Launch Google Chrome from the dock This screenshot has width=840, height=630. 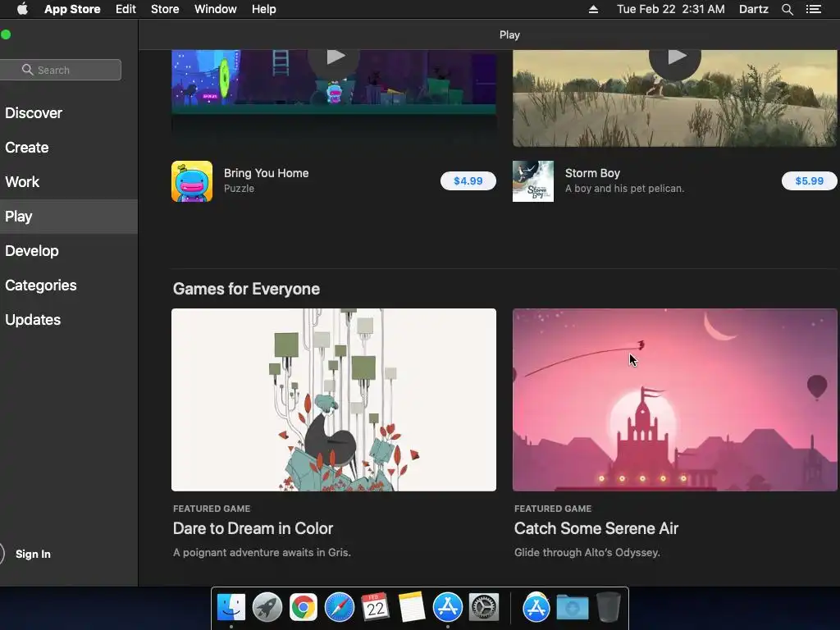[304, 608]
